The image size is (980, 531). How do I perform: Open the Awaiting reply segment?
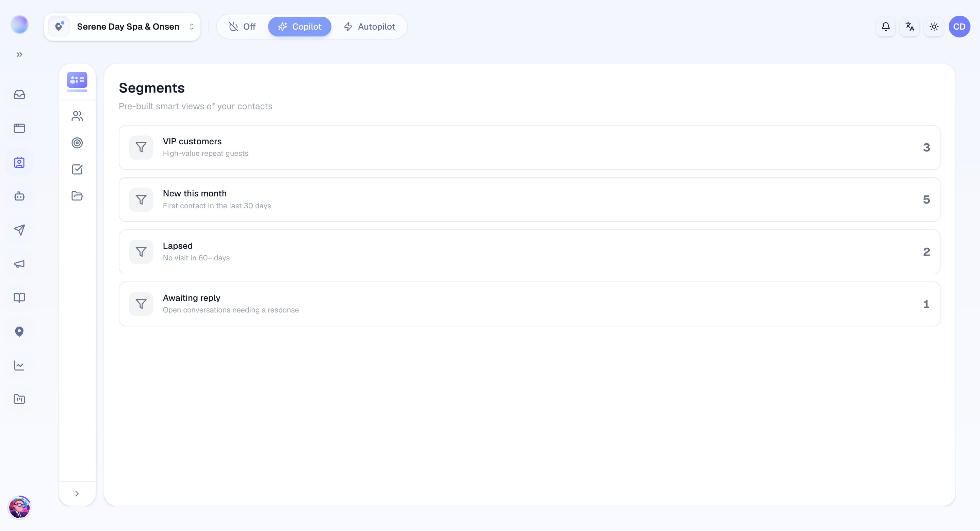pos(529,304)
